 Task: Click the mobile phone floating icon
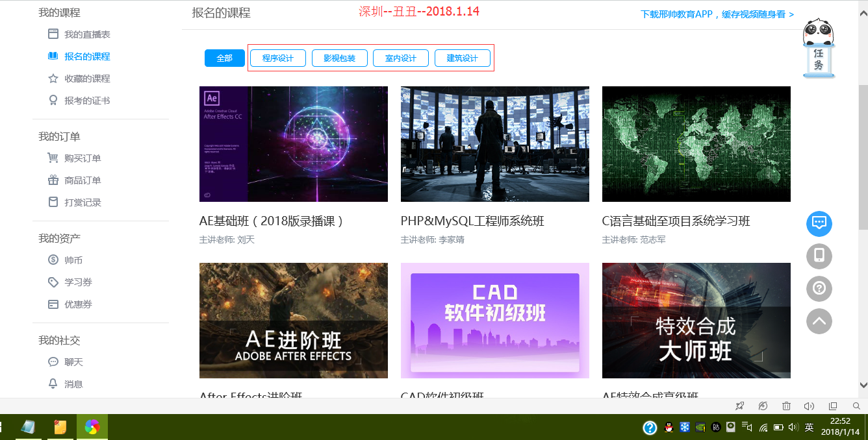[819, 256]
